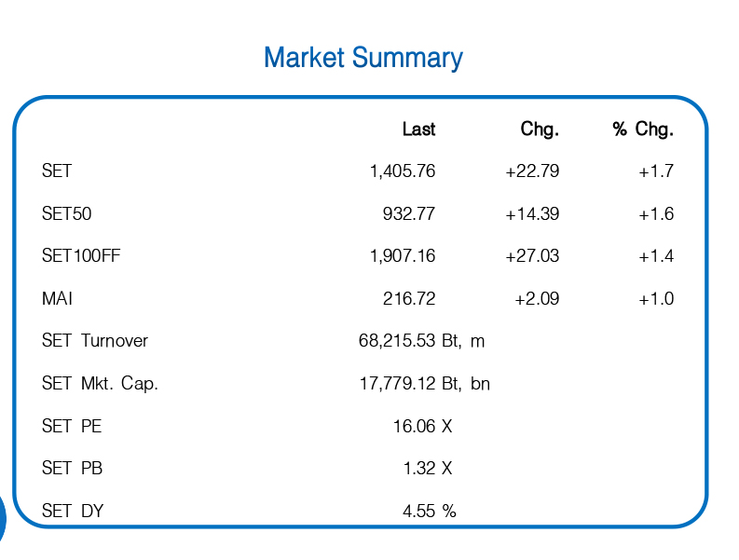Click SET100FF change value +27.03
This screenshot has height=560, width=739.
click(531, 256)
